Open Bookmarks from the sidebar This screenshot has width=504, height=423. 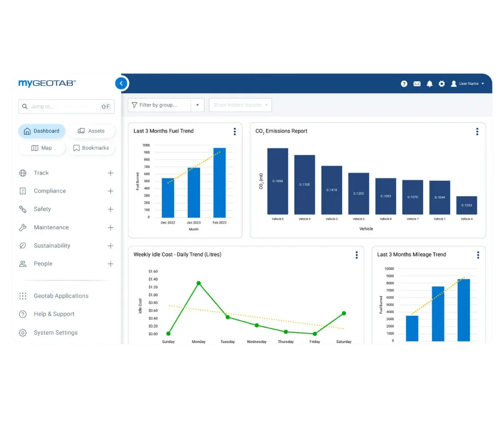pyautogui.click(x=91, y=148)
